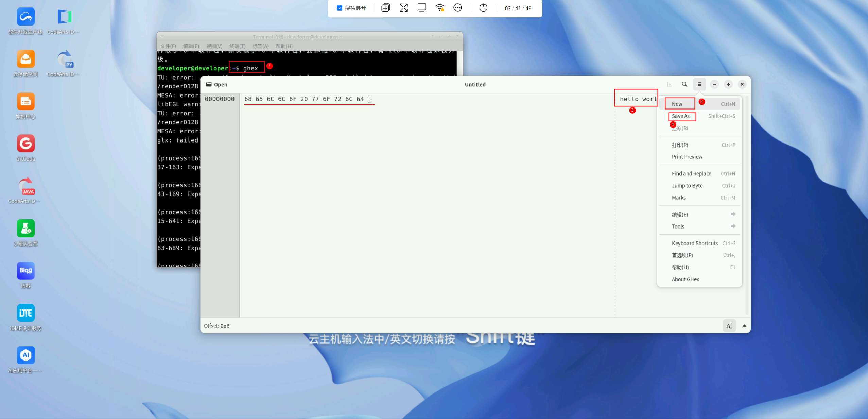The height and width of the screenshot is (419, 868).
Task: Click the Open button in GHex
Action: [217, 84]
